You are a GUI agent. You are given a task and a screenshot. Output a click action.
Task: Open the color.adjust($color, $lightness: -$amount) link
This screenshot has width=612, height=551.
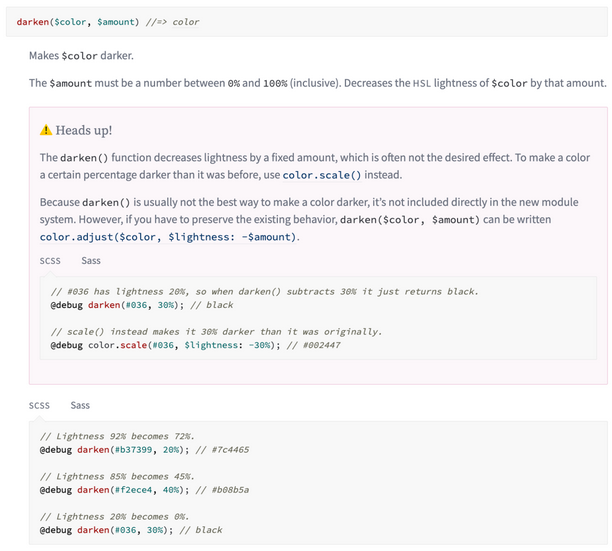168,237
